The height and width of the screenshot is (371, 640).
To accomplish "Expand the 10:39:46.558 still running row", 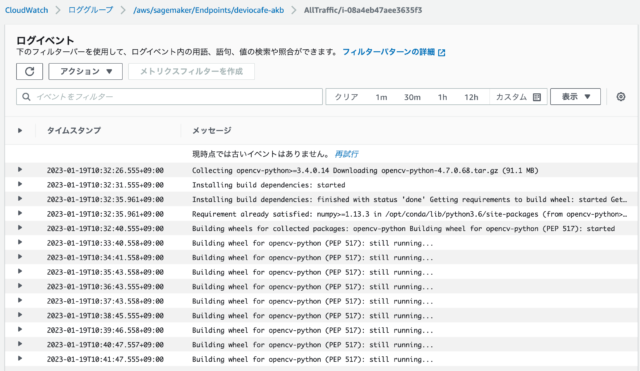I will tap(20, 330).
